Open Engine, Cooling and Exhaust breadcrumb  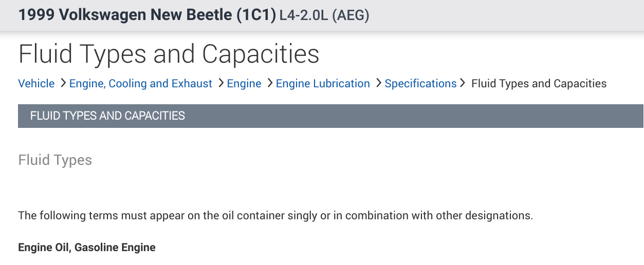(x=141, y=84)
